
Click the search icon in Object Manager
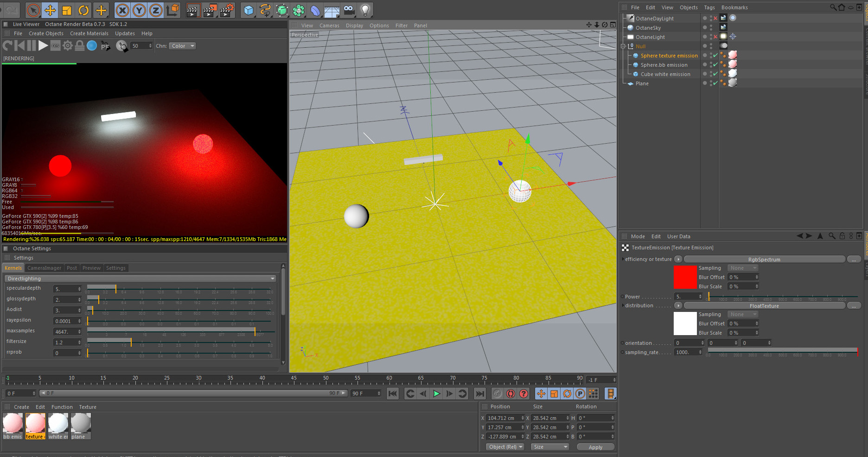point(833,7)
